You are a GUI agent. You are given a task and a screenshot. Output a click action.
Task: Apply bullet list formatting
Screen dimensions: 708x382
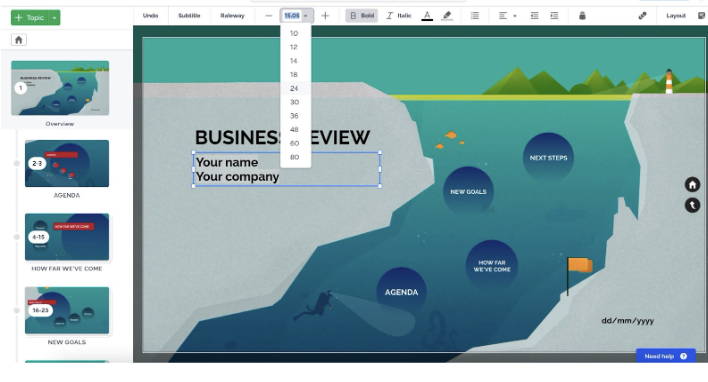tap(475, 16)
